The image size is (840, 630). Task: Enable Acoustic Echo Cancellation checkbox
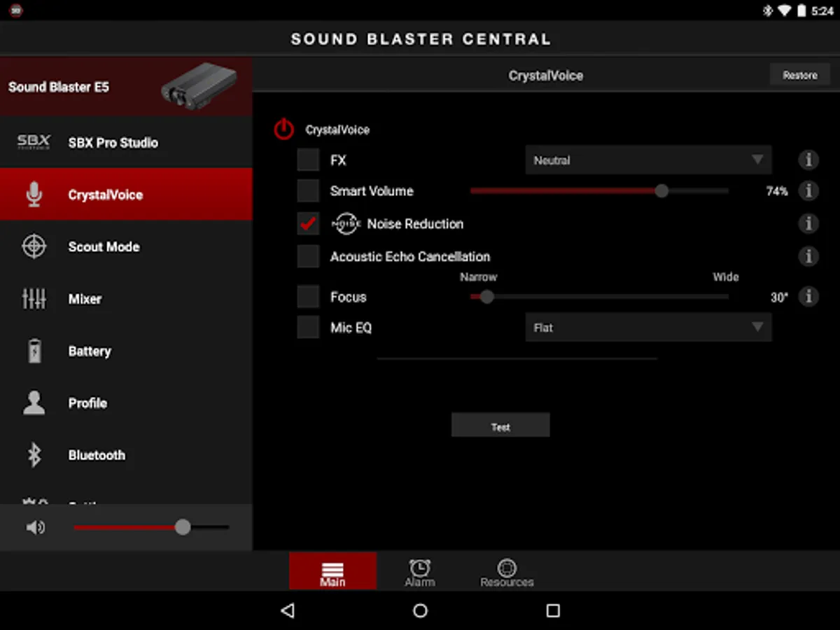[308, 256]
